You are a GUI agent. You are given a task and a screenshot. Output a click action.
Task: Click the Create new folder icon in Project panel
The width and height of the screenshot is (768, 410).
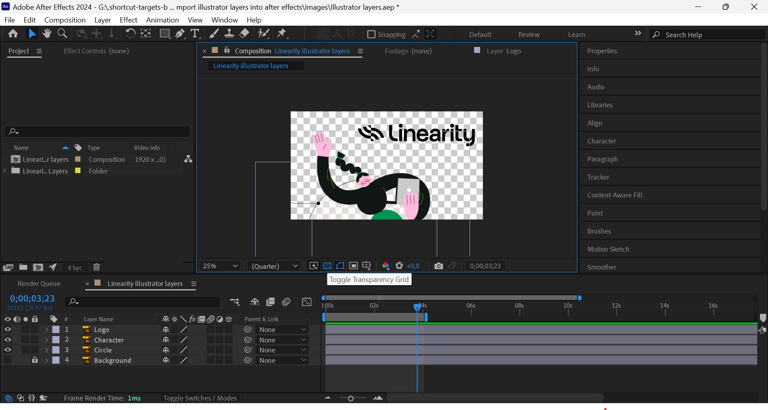tap(23, 267)
